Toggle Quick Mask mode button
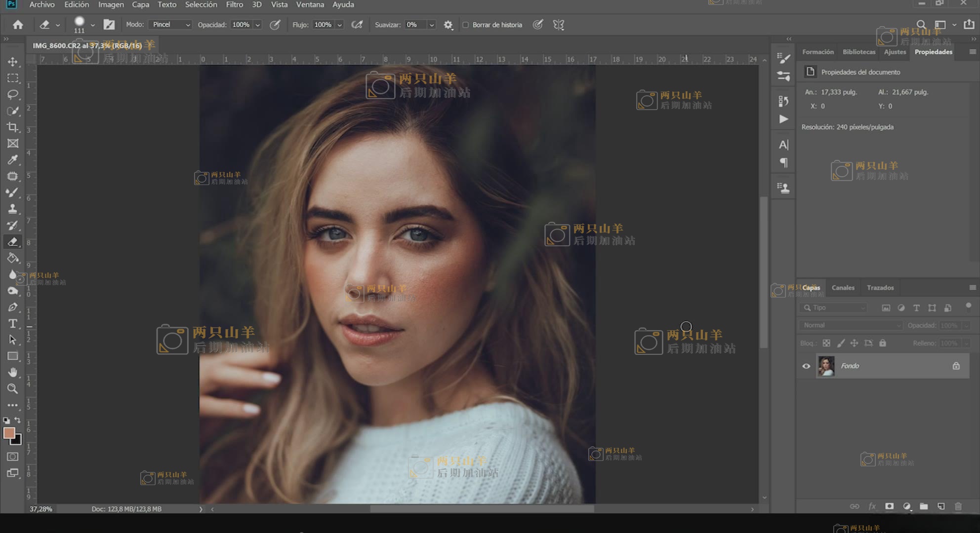Image resolution: width=980 pixels, height=533 pixels. click(x=13, y=457)
